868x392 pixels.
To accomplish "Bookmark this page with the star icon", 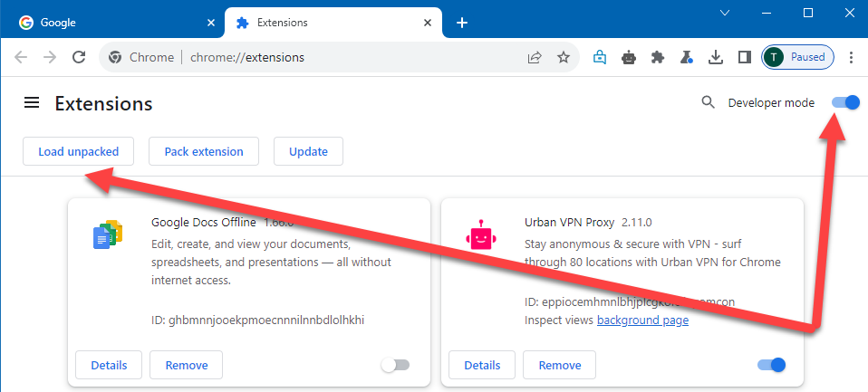I will (x=564, y=57).
